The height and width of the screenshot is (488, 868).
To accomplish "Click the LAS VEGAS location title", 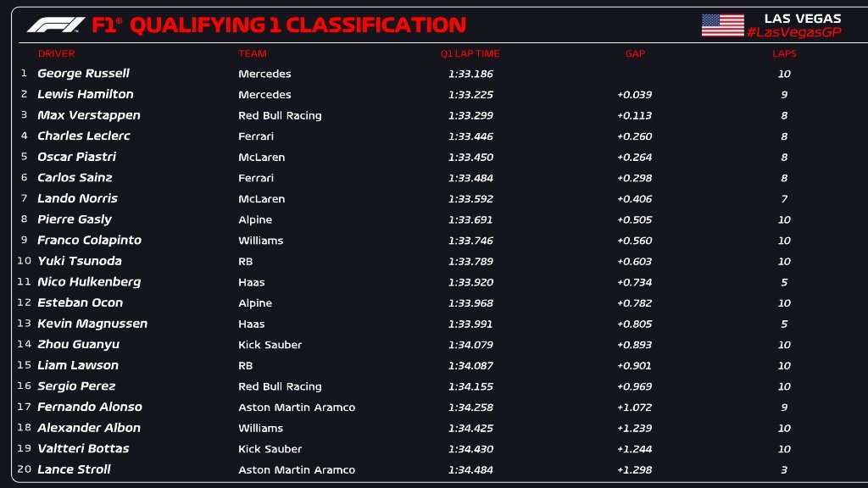I will pyautogui.click(x=802, y=19).
